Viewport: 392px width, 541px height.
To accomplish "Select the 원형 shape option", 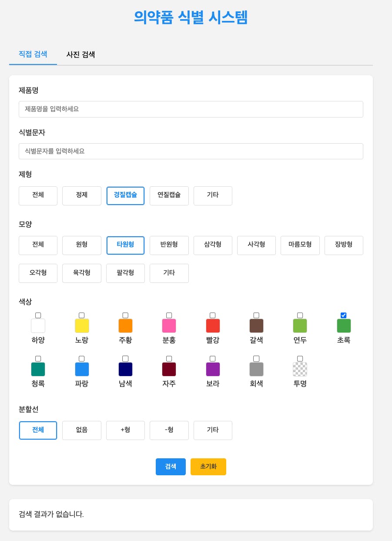I will [x=82, y=245].
